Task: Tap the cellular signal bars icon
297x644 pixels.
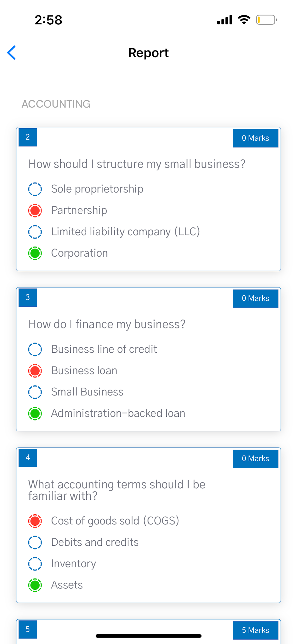Action: click(x=224, y=20)
